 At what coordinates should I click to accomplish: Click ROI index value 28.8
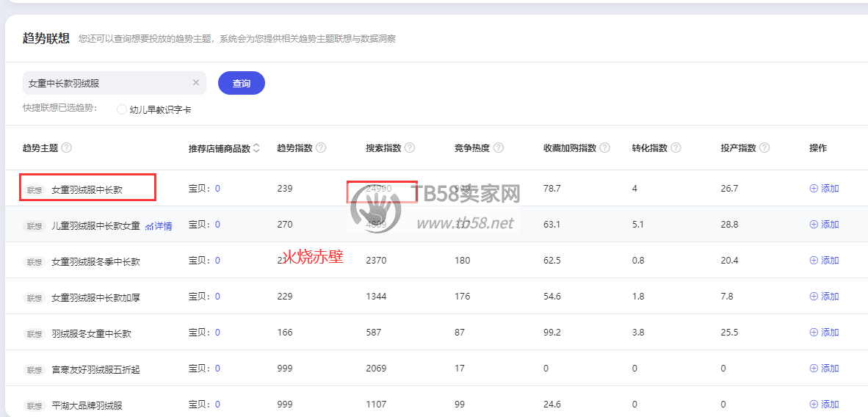point(729,224)
